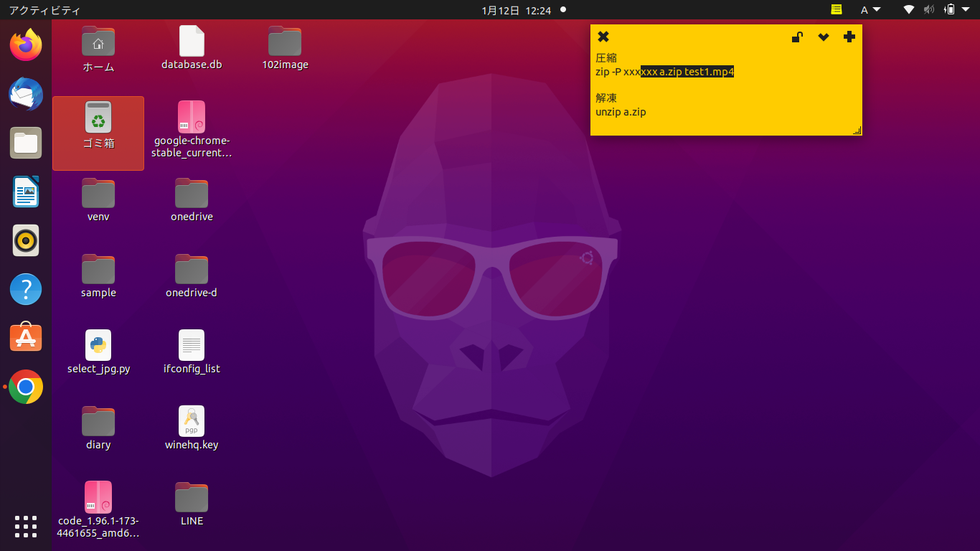
Task: Open Thunderbird mail from the dock
Action: [x=26, y=94]
